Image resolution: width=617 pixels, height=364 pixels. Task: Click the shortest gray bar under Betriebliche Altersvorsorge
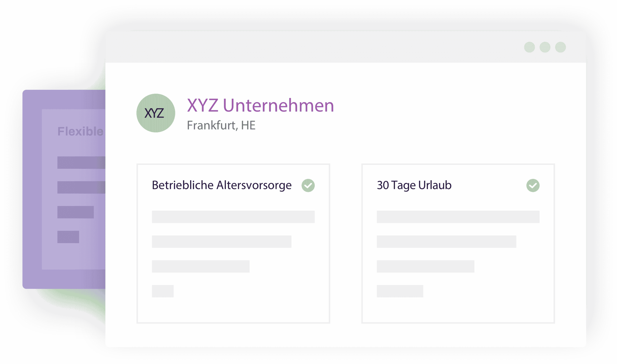click(162, 291)
